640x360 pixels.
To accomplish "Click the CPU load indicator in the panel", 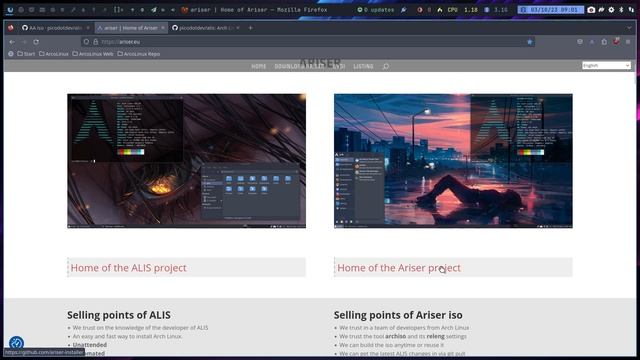I will pos(458,9).
